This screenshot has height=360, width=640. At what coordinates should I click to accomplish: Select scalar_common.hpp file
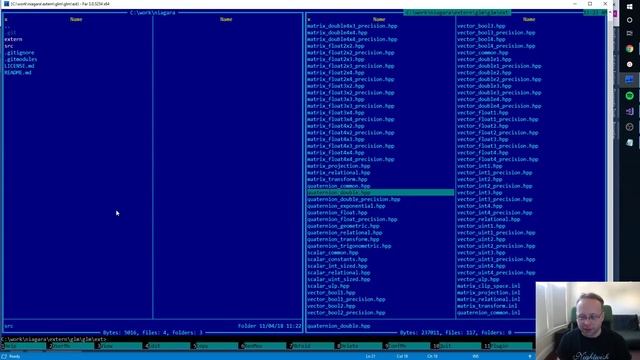[x=333, y=253]
